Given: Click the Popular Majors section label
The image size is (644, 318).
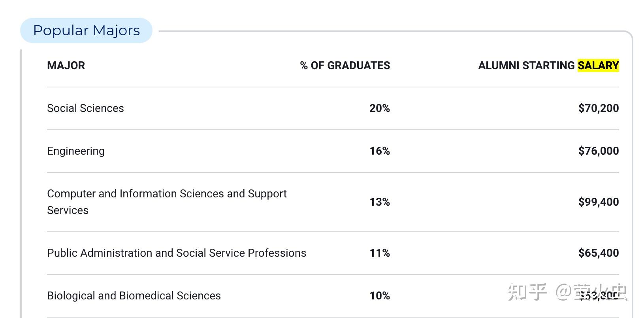Looking at the screenshot, I should 87,30.
